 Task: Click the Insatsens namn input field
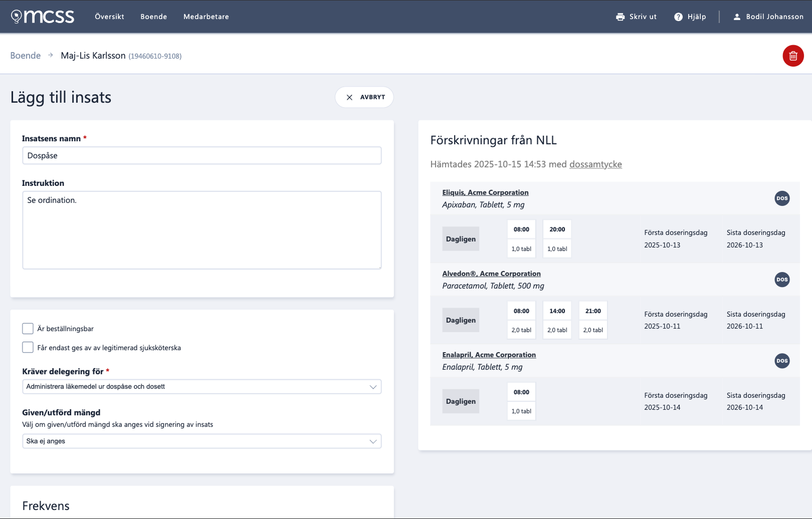coord(201,156)
